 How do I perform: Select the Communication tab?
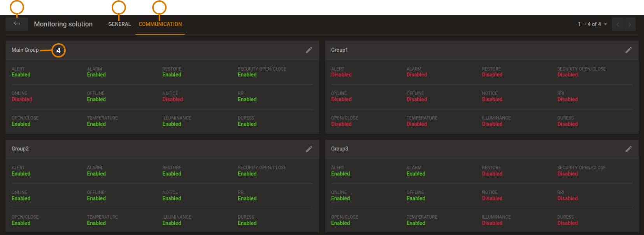coord(160,24)
